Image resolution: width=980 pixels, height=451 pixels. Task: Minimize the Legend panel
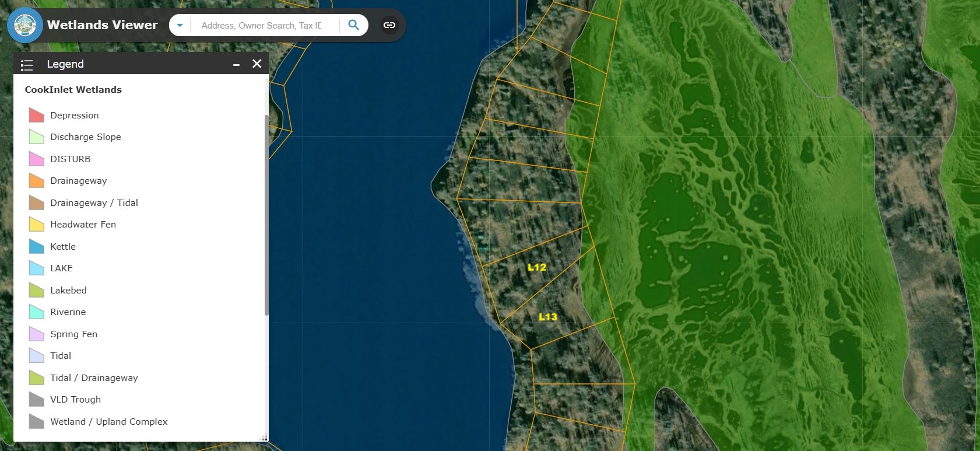pos(236,64)
